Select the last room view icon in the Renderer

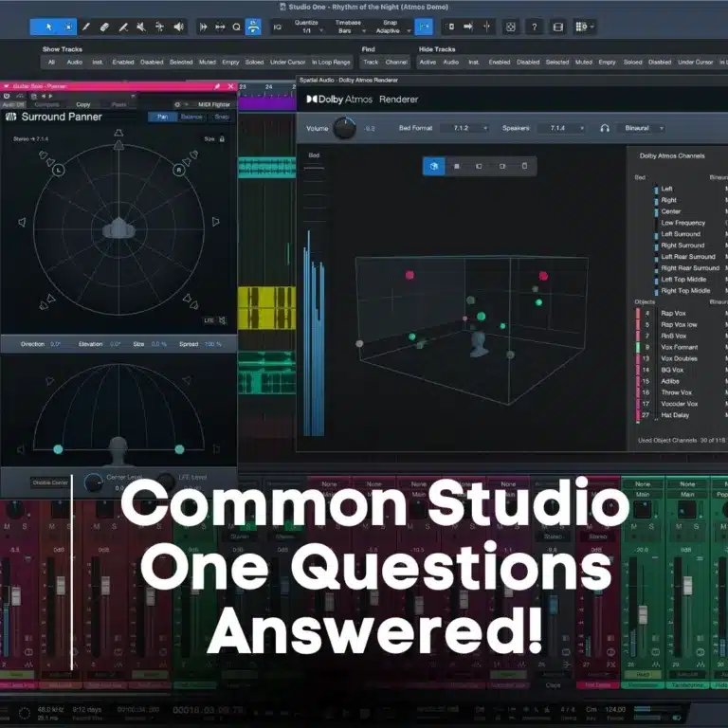tap(524, 166)
